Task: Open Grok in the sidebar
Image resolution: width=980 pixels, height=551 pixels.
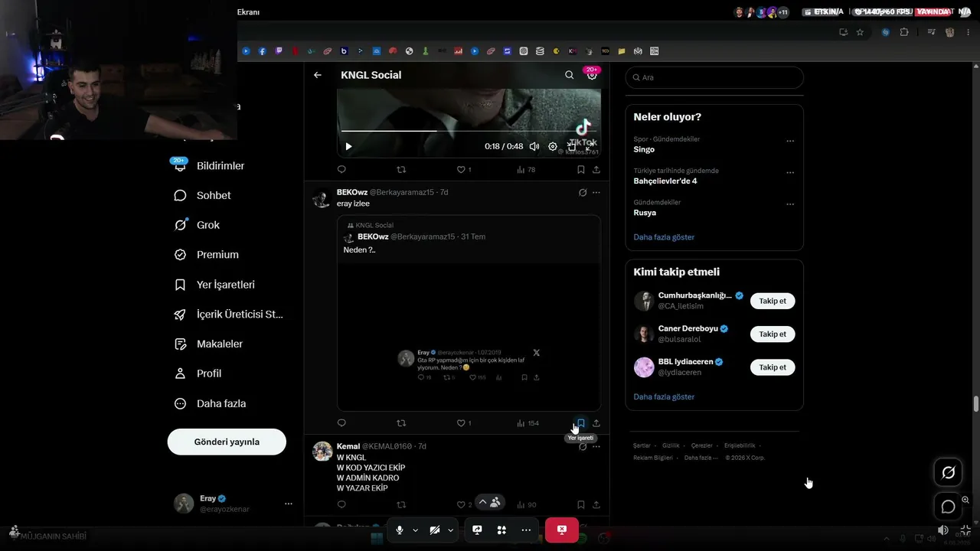Action: 198,225
